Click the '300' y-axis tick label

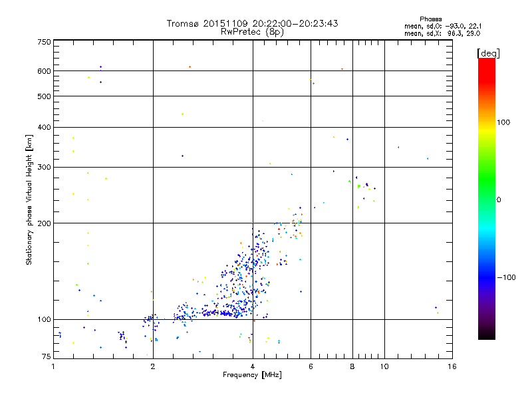[x=44, y=167]
